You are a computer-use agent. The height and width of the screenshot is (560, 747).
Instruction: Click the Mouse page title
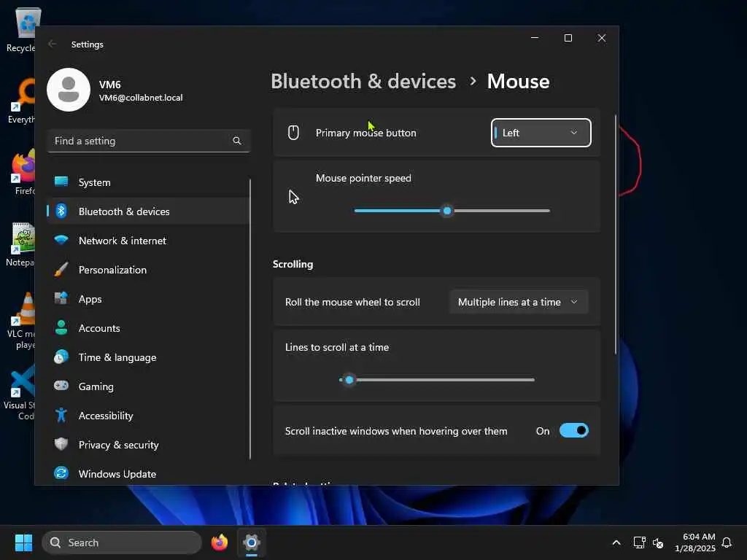518,82
